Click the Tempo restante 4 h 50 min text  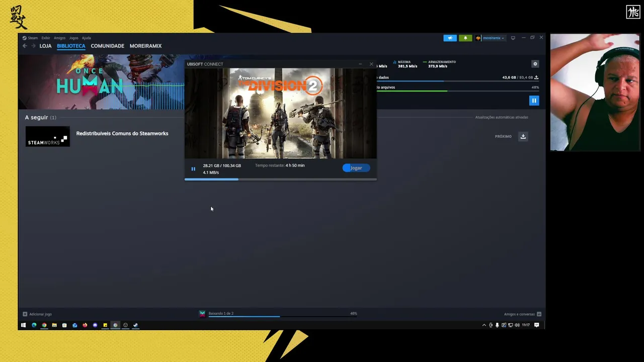point(280,165)
